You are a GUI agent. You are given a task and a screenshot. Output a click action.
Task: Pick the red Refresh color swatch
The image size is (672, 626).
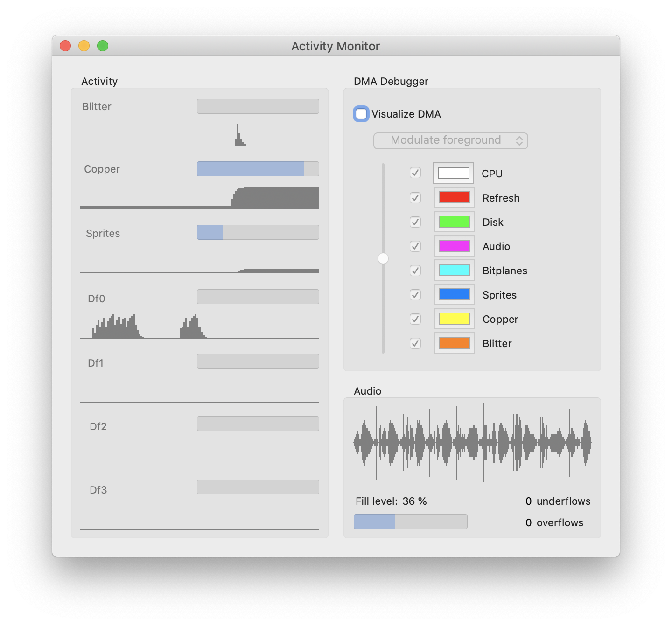pyautogui.click(x=454, y=197)
